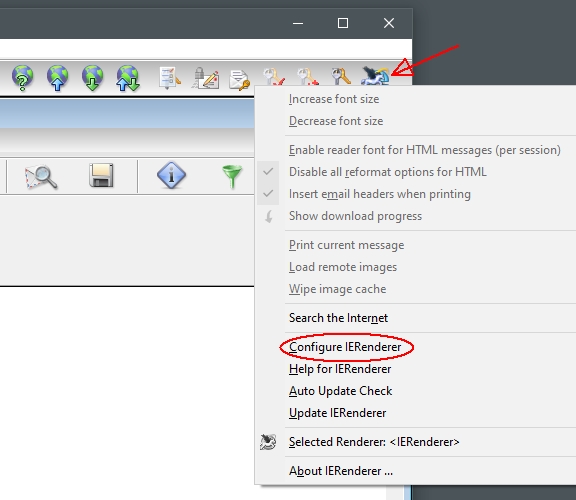
Task: Click the globe with up and down arrows
Action: pos(128,78)
